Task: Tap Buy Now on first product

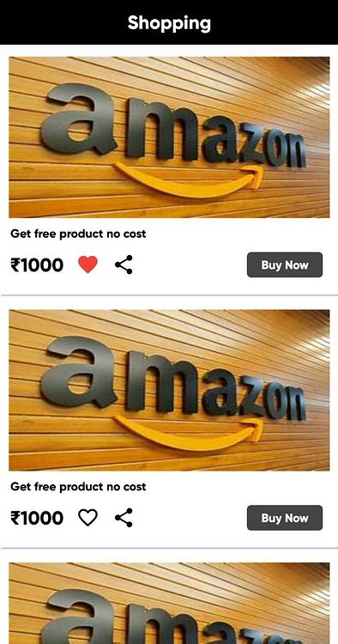Action: (285, 265)
